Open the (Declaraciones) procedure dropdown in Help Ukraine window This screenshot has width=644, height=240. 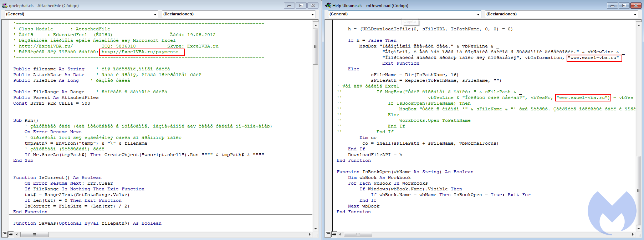click(x=635, y=14)
